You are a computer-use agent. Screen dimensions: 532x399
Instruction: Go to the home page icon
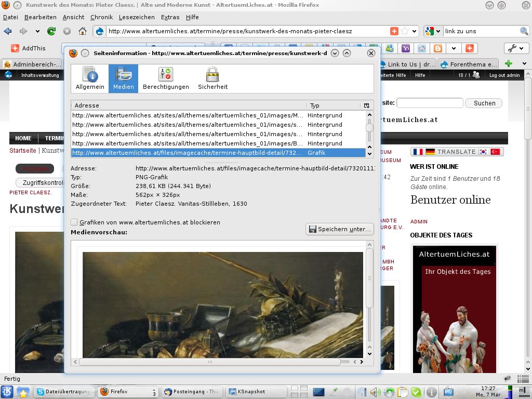coord(82,31)
